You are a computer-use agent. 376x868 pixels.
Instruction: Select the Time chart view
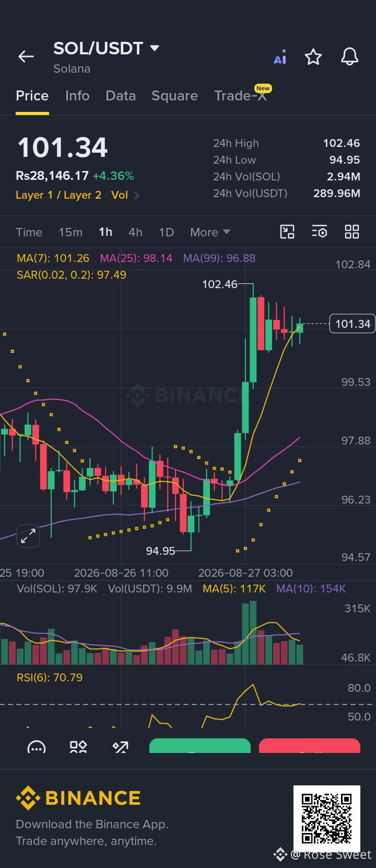point(29,232)
